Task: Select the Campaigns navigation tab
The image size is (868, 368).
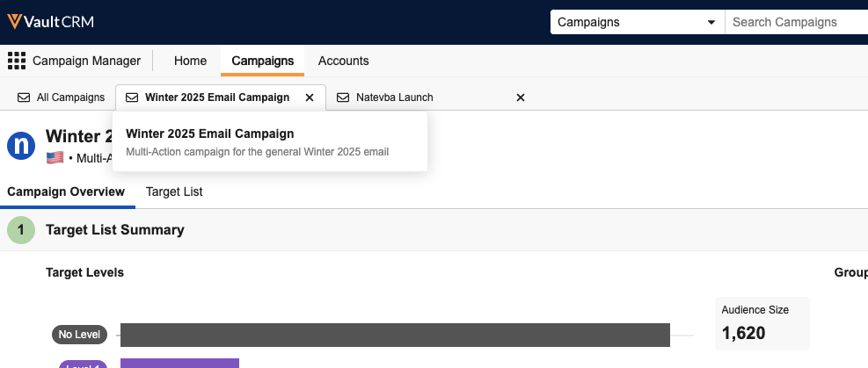Action: [262, 61]
